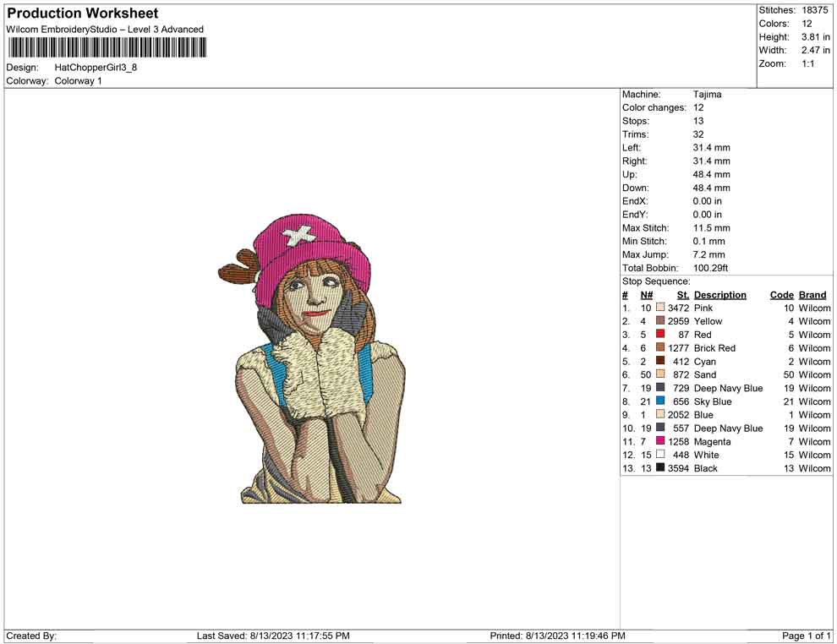Select the Magenta swatch in row 11
The width and height of the screenshot is (837, 644).
pos(660,440)
